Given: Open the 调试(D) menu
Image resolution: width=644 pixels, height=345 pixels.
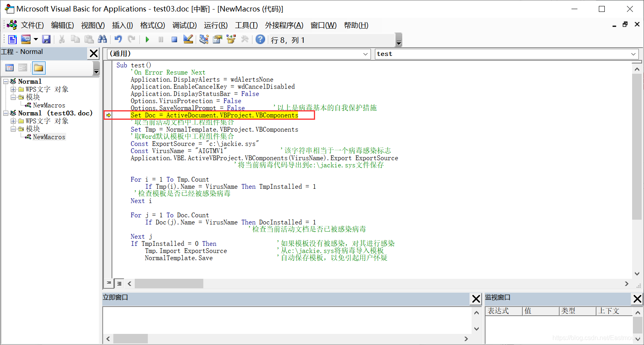Looking at the screenshot, I should click(184, 25).
